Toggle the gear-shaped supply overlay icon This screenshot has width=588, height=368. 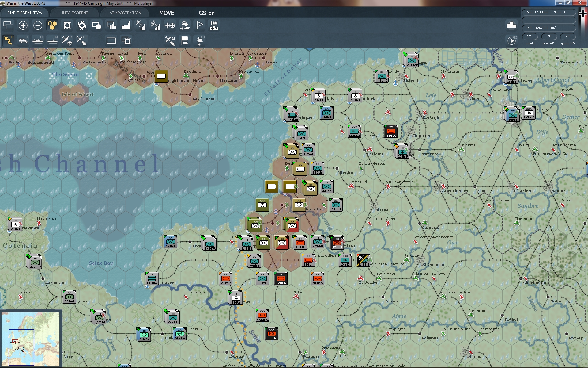coord(82,25)
